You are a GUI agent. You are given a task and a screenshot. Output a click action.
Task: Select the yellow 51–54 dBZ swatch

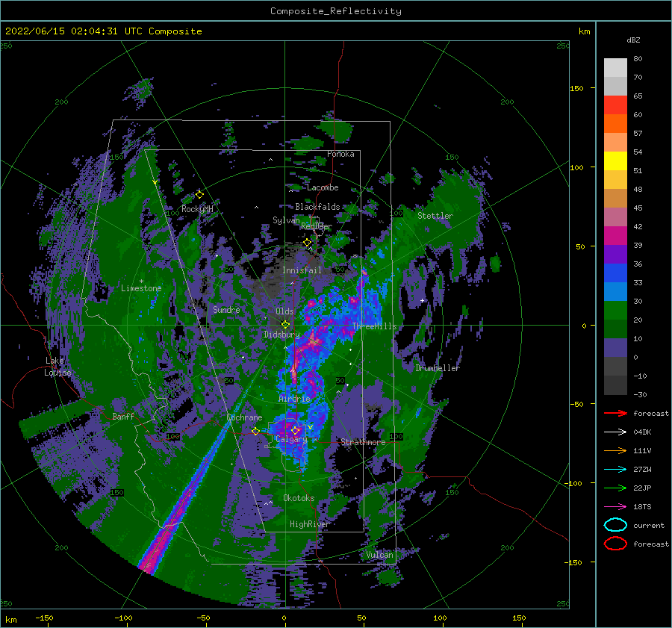[x=615, y=161]
